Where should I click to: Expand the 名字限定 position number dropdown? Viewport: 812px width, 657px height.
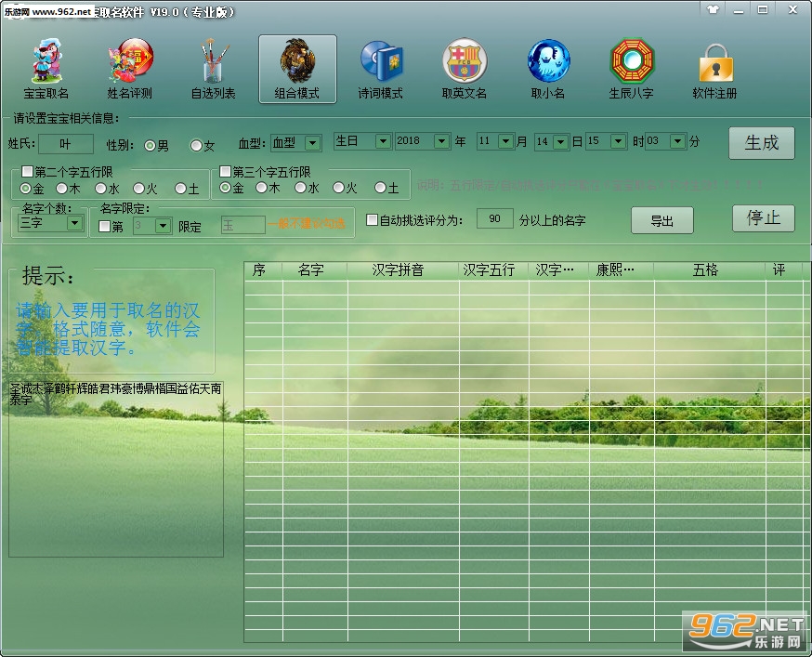(163, 226)
